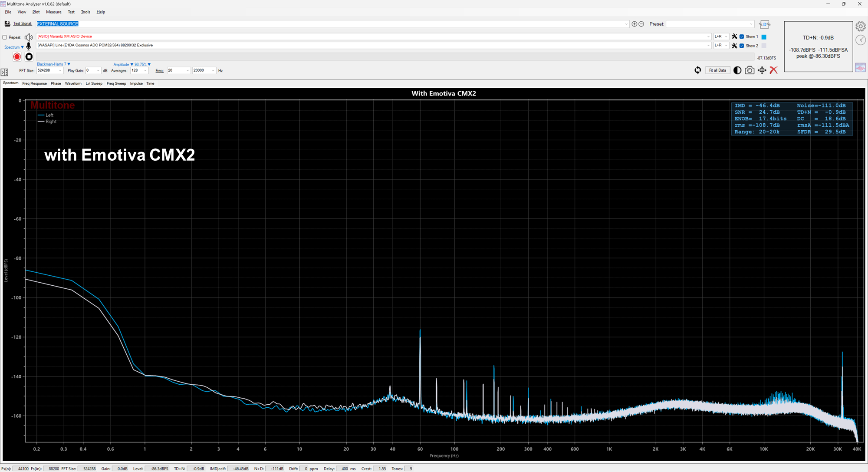This screenshot has height=472, width=868.
Task: Open the Blackman-Harris 7 window selector
Action: 53,64
